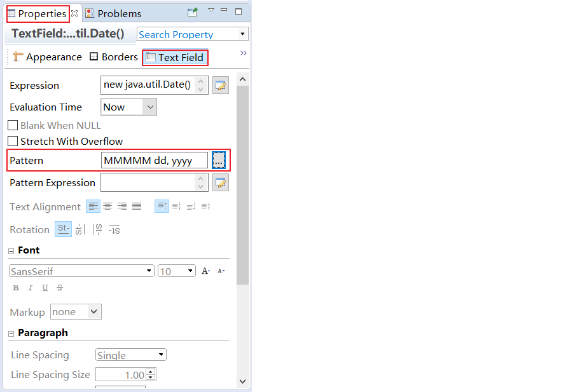The width and height of the screenshot is (587, 392).
Task: Rotate text to the right
Action: [x=97, y=229]
